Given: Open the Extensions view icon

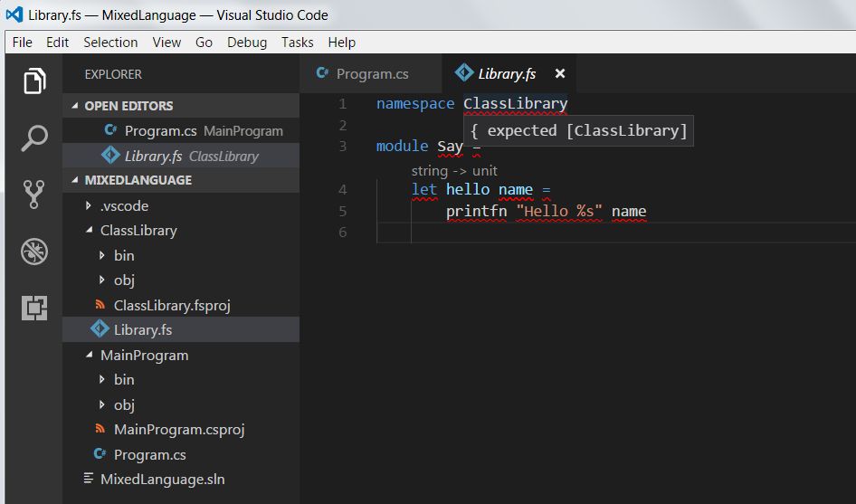Looking at the screenshot, I should [34, 308].
